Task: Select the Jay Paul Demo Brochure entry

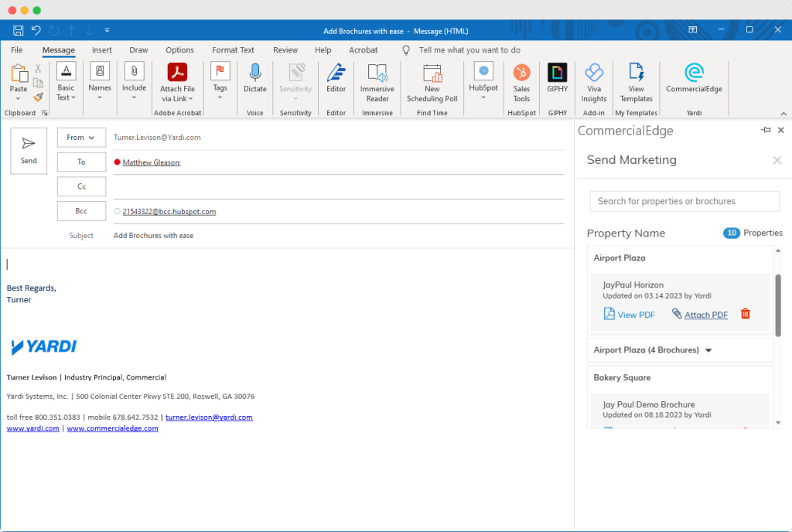Action: click(649, 404)
